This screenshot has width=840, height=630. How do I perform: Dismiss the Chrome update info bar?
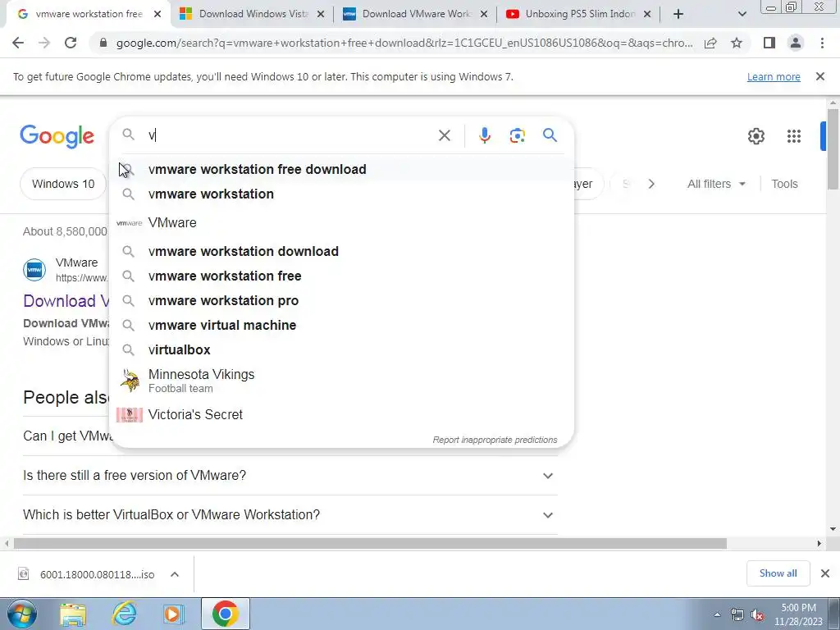820,76
